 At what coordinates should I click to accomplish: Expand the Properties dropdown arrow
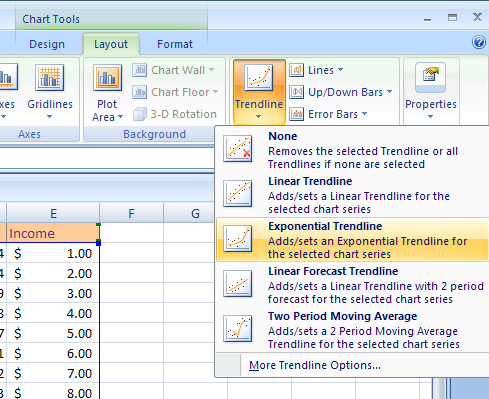[x=430, y=117]
